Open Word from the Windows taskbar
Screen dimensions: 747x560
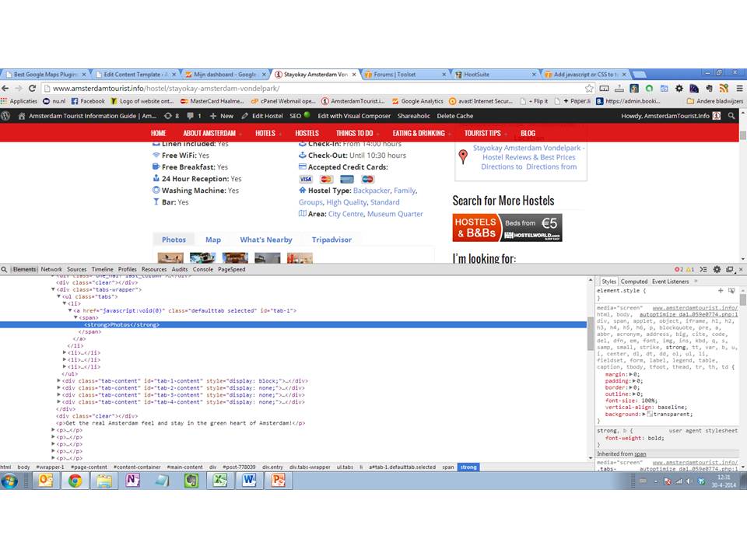tap(249, 481)
